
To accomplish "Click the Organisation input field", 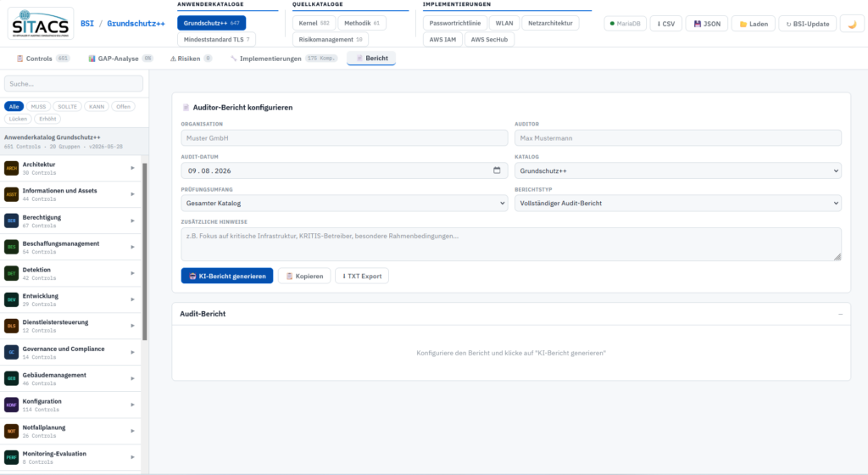I will coord(344,138).
